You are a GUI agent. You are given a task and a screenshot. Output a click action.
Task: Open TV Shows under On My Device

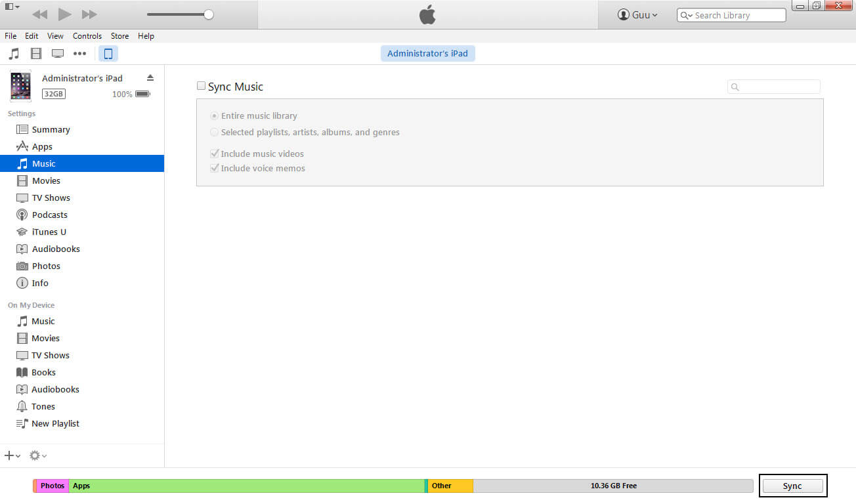[x=82, y=355]
